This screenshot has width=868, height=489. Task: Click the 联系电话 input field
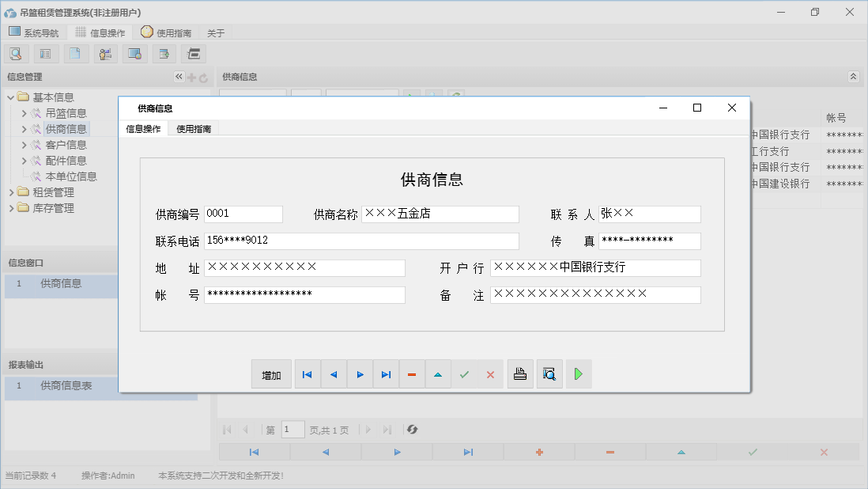(x=360, y=241)
